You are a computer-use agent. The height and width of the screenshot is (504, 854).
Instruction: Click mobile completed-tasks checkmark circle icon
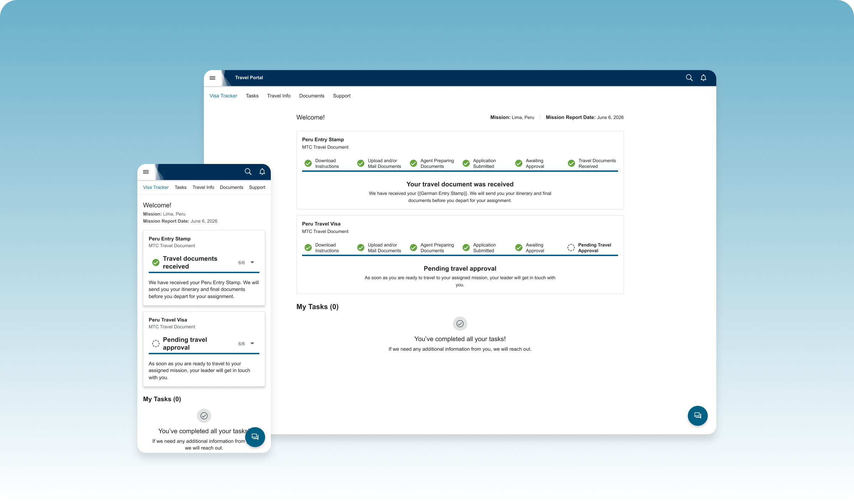204,416
